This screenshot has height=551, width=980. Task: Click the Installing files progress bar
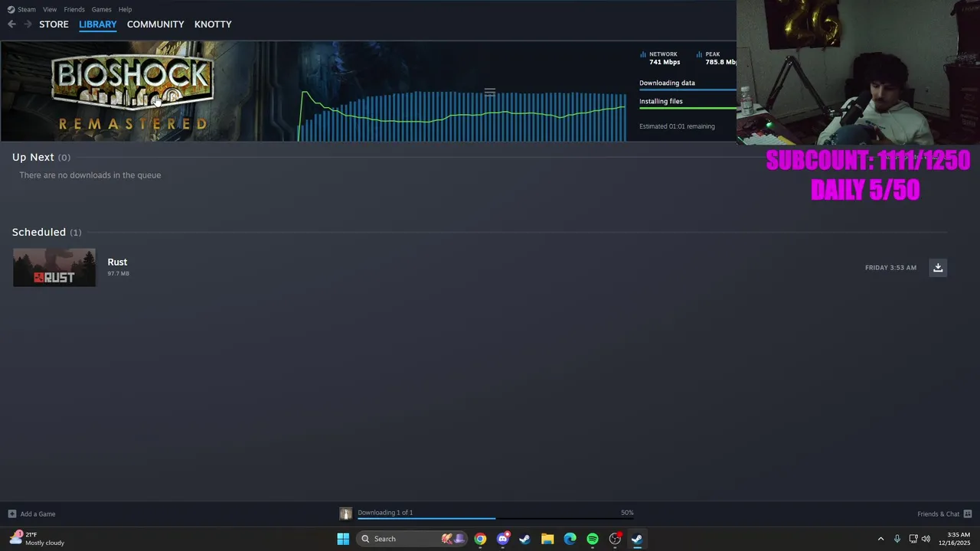(x=688, y=108)
